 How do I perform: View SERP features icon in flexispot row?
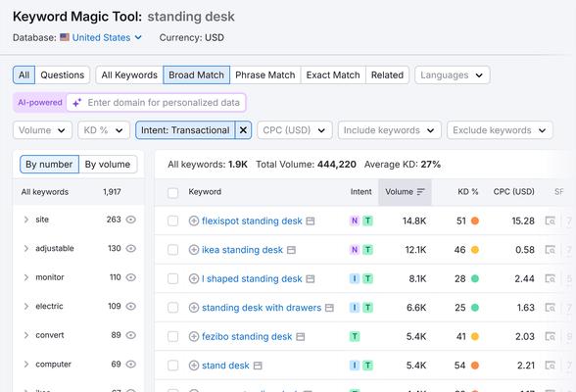pos(551,220)
